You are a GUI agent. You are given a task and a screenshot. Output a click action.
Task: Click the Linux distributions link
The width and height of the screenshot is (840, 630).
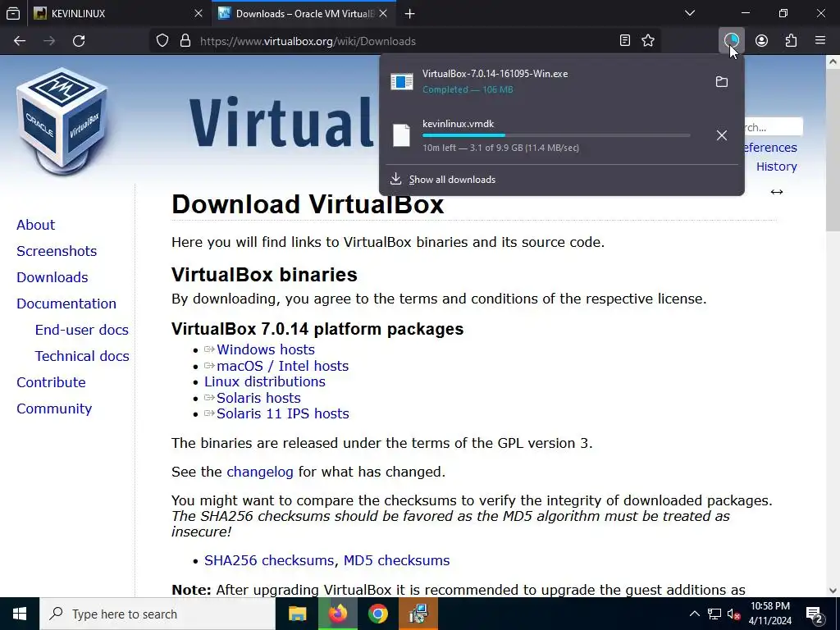[265, 381]
